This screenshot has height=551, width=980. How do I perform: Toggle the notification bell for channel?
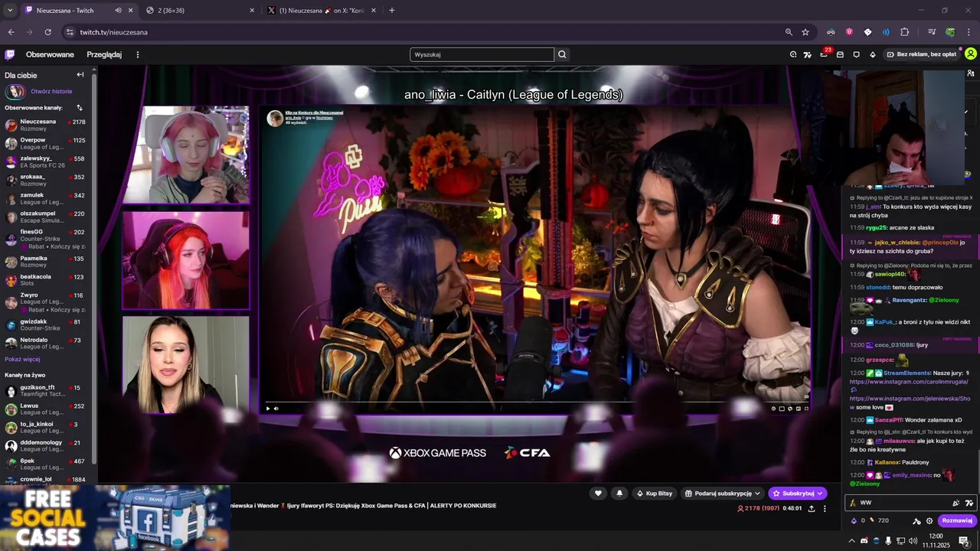point(619,494)
